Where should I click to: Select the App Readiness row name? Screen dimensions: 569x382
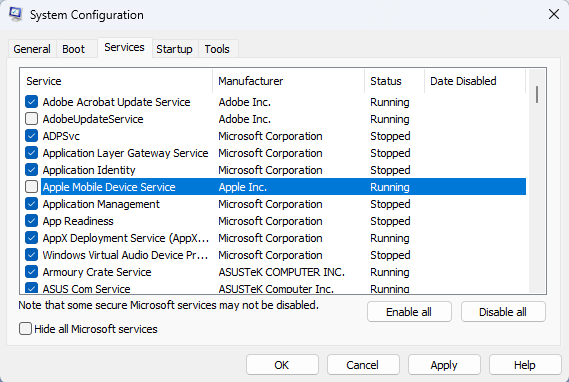[x=78, y=221]
